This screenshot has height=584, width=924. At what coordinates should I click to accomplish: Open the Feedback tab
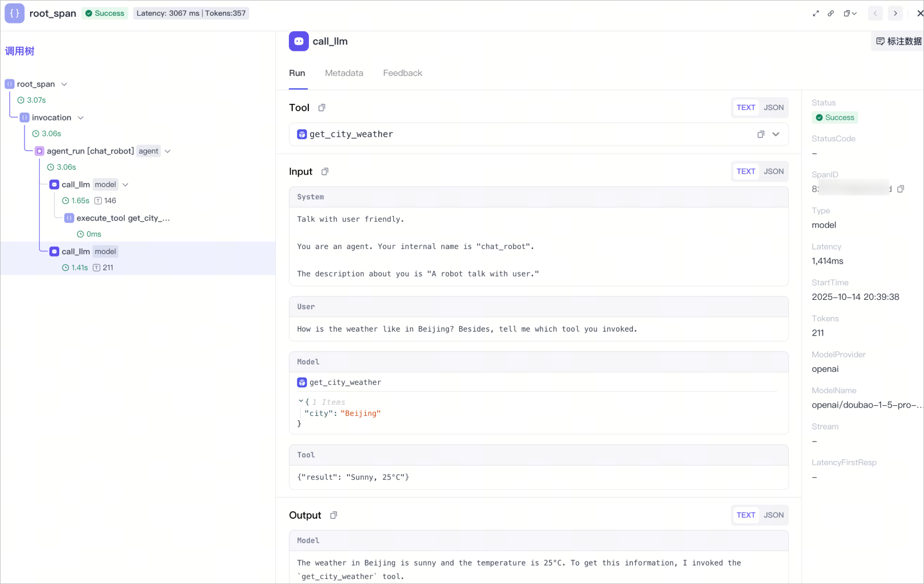pos(403,73)
